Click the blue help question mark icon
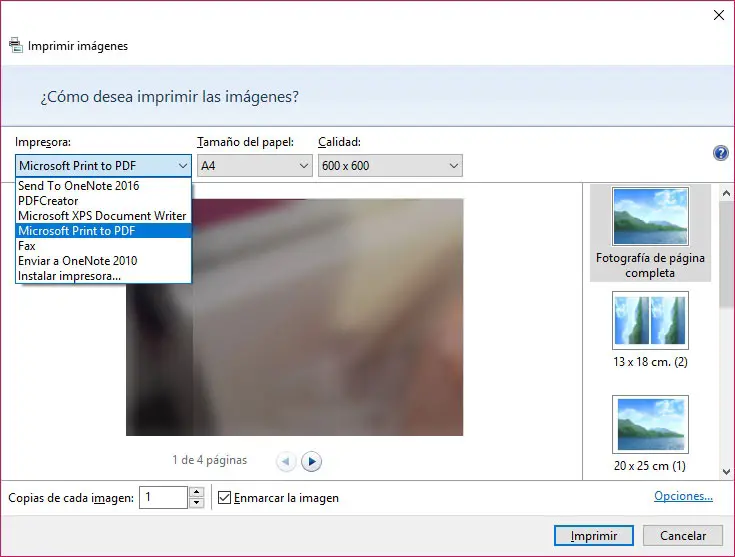The image size is (735, 557). pos(720,153)
